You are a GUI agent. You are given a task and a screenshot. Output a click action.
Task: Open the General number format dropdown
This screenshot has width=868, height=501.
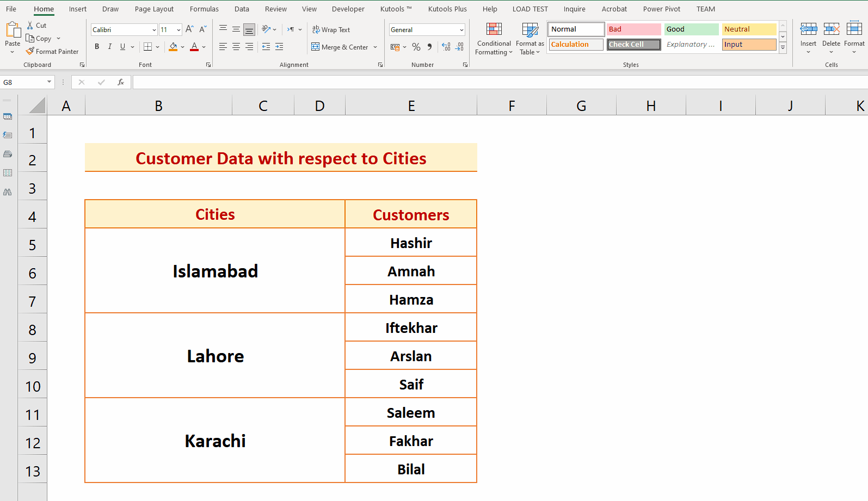tap(461, 30)
